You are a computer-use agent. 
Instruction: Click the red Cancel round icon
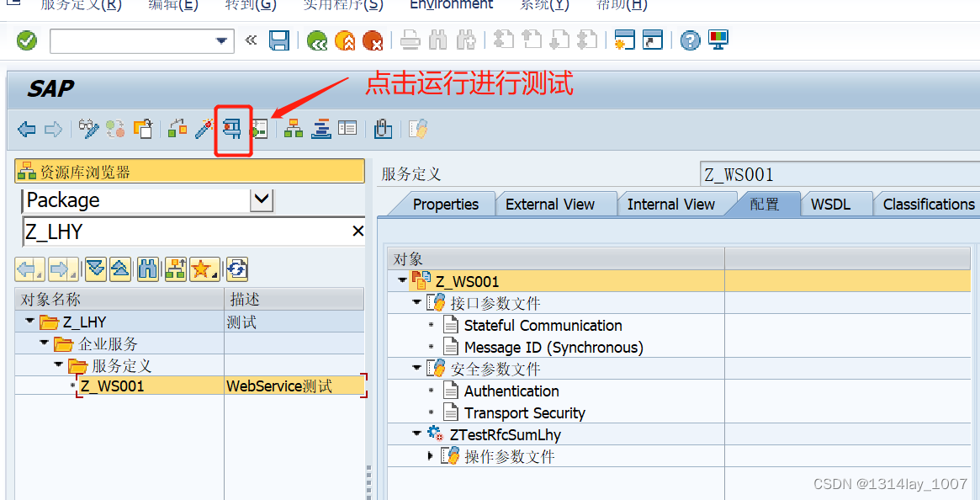[373, 40]
